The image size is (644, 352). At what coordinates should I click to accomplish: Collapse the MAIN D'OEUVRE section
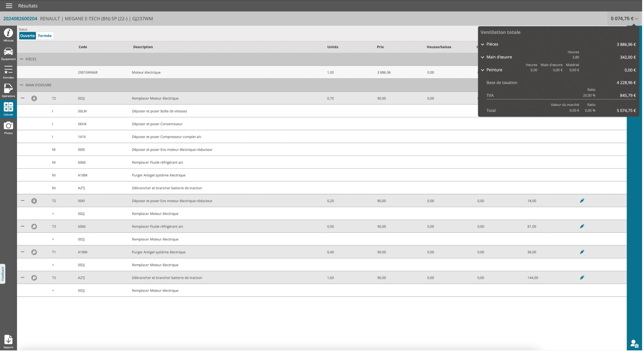tap(21, 85)
